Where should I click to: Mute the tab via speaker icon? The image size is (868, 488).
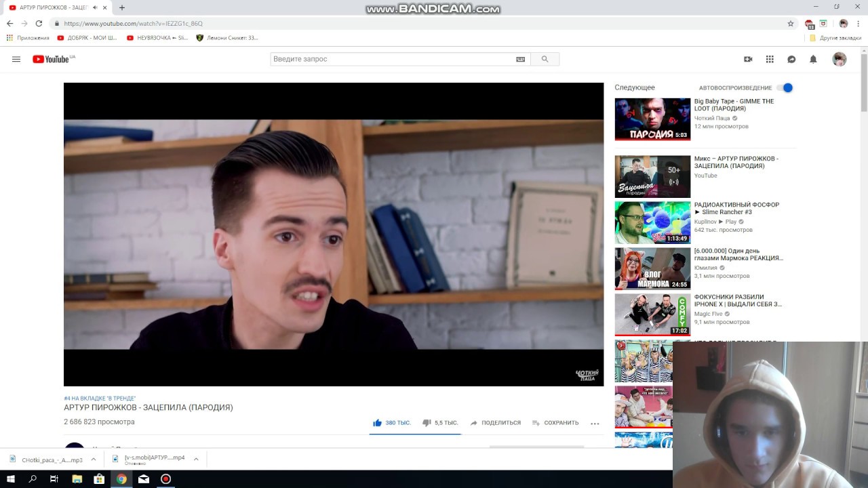coord(95,7)
